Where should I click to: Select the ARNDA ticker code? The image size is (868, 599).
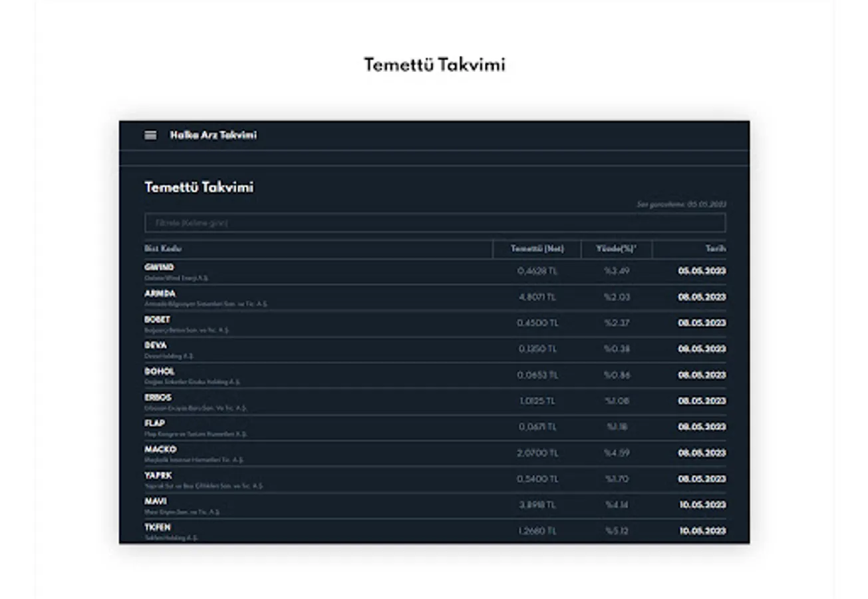160,294
